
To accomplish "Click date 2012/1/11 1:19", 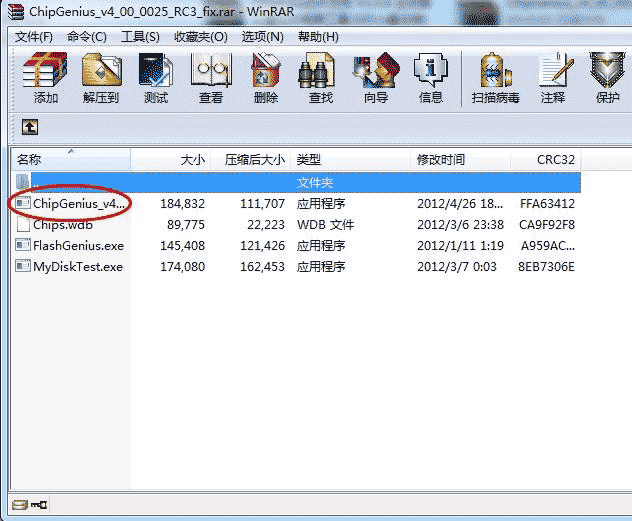I will 460,245.
